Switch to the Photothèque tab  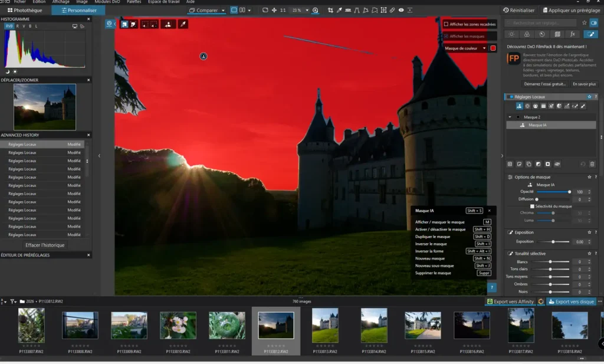[25, 11]
